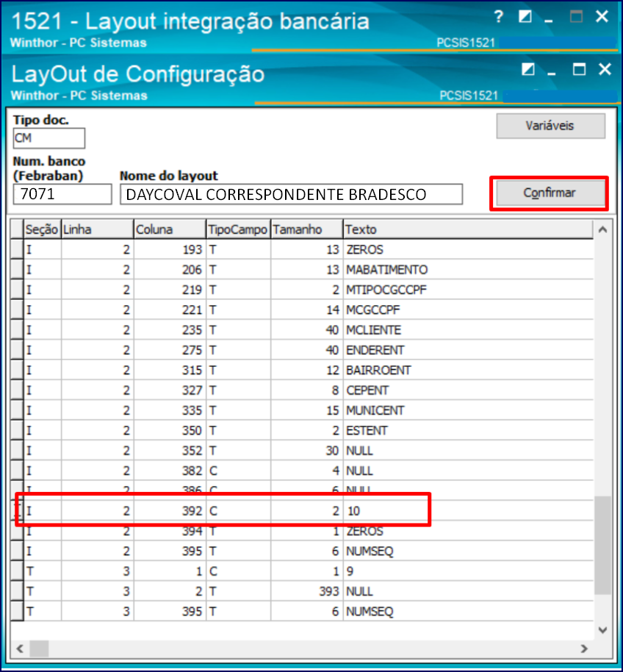Minimize the LayOut de Configuração window
The image size is (623, 672).
(x=552, y=73)
